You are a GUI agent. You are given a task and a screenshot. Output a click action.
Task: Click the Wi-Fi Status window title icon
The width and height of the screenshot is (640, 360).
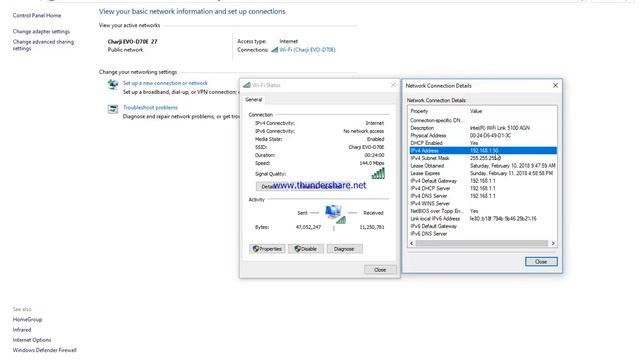pos(247,85)
